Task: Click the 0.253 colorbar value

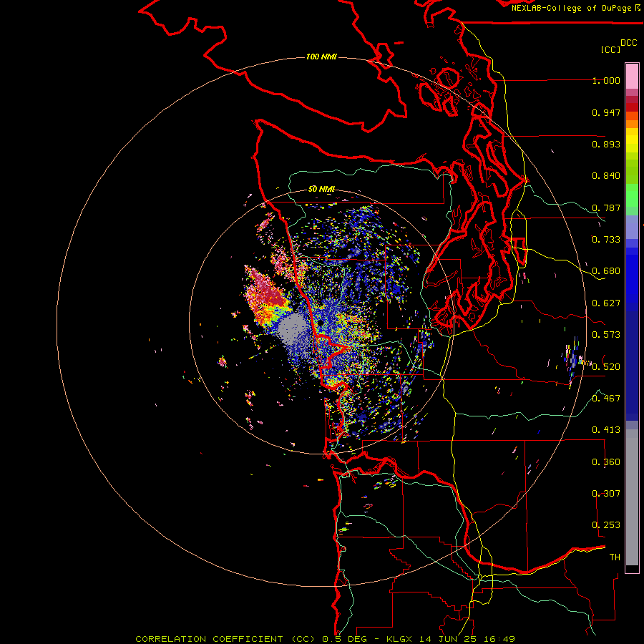Action: [x=606, y=525]
